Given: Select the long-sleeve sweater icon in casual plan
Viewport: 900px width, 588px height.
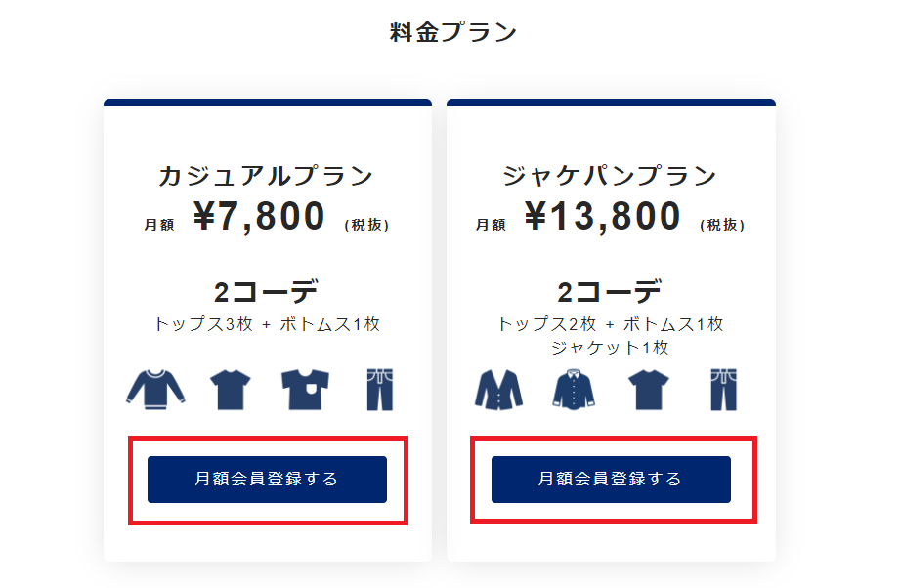Looking at the screenshot, I should 155,390.
